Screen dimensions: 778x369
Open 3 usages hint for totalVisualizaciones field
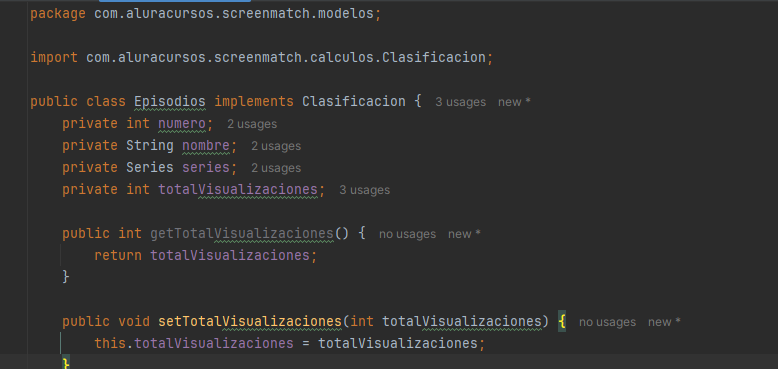365,190
